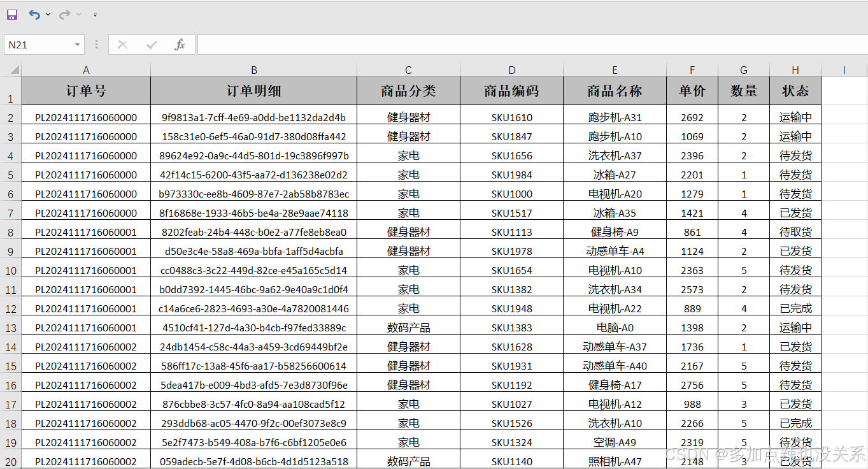868x469 pixels.
Task: Click the Insert Function fx icon
Action: pyautogui.click(x=180, y=45)
